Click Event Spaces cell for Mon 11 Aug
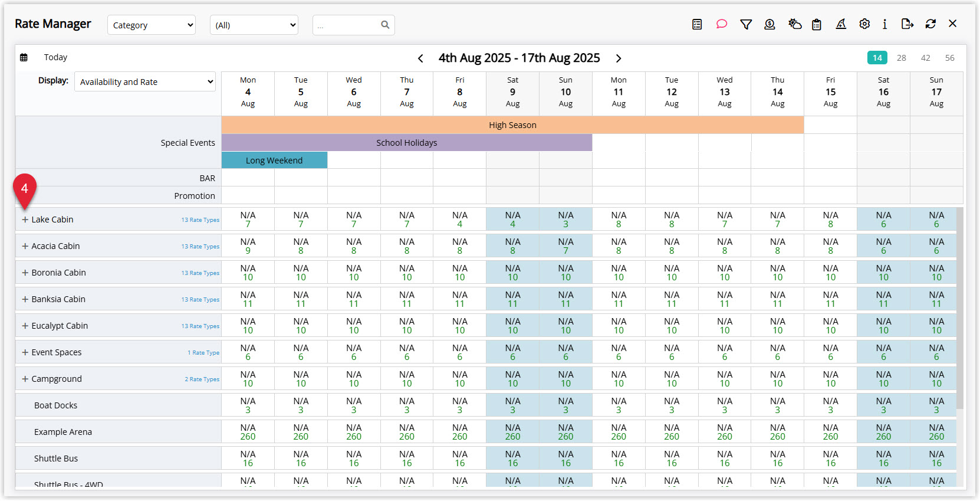 point(619,352)
